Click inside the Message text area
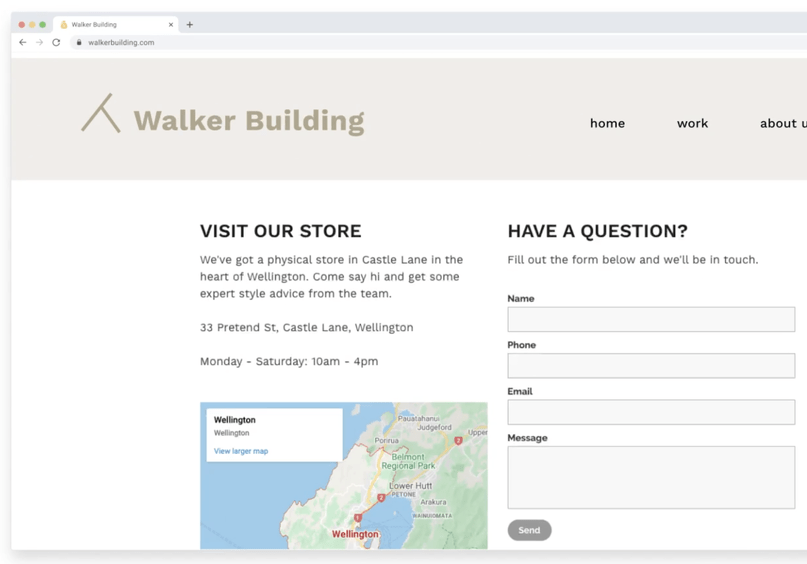This screenshot has width=807, height=564. pyautogui.click(x=650, y=477)
